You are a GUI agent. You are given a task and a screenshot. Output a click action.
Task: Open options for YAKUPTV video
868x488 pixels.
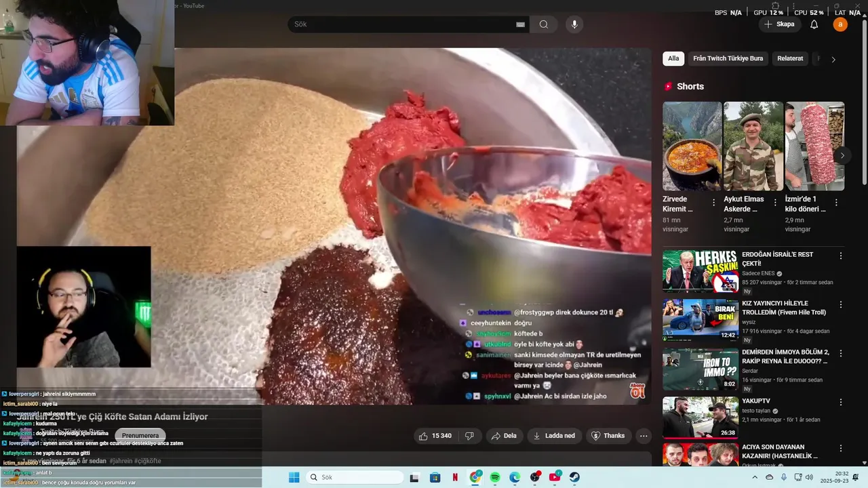pyautogui.click(x=841, y=403)
